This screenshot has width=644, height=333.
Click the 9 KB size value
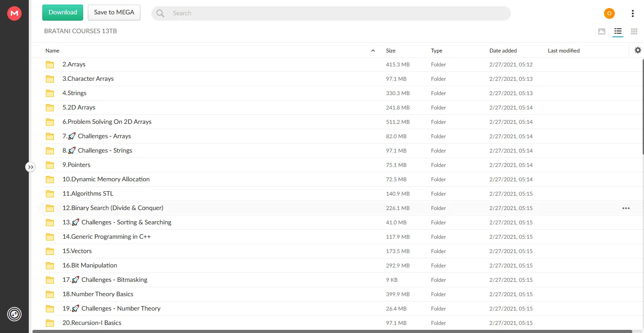click(392, 280)
